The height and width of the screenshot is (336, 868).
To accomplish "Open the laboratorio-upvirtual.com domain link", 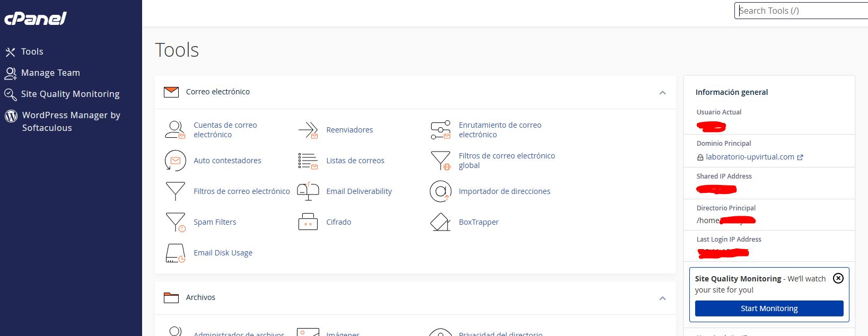I will [x=750, y=157].
